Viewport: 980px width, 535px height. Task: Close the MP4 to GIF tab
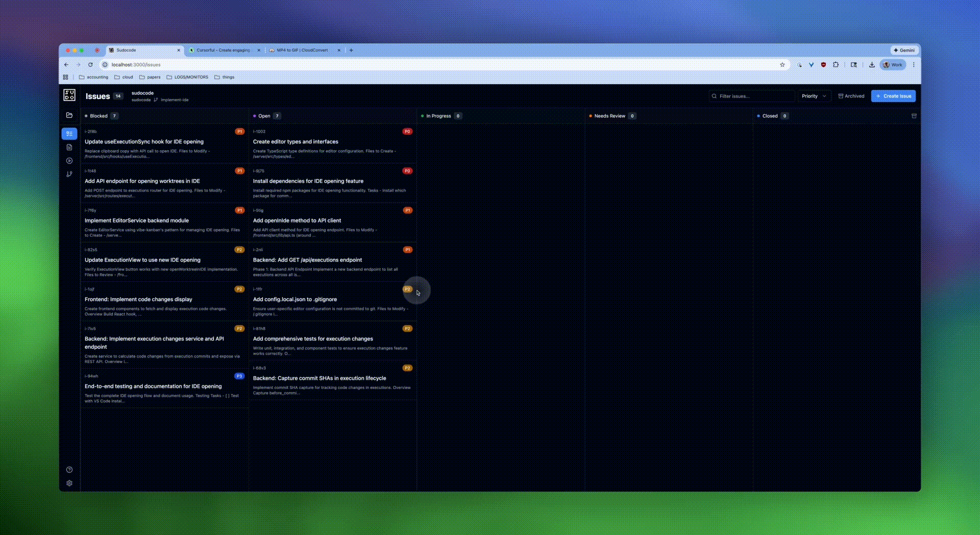339,50
